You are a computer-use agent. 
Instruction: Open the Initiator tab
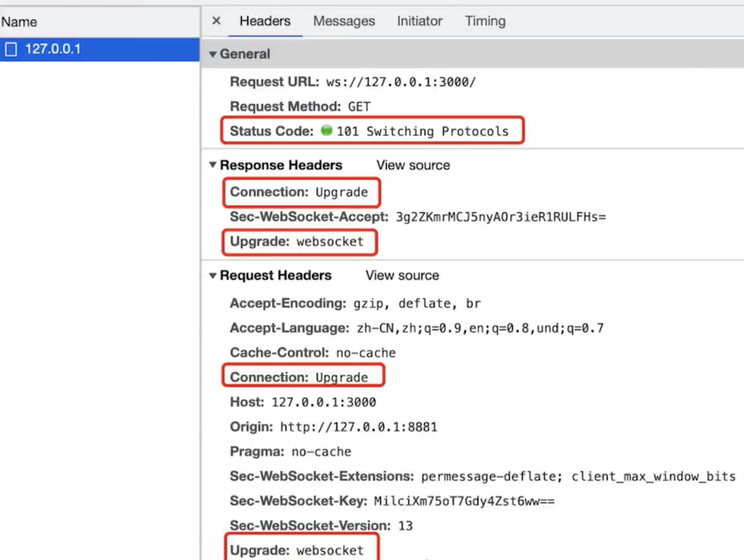pyautogui.click(x=419, y=21)
